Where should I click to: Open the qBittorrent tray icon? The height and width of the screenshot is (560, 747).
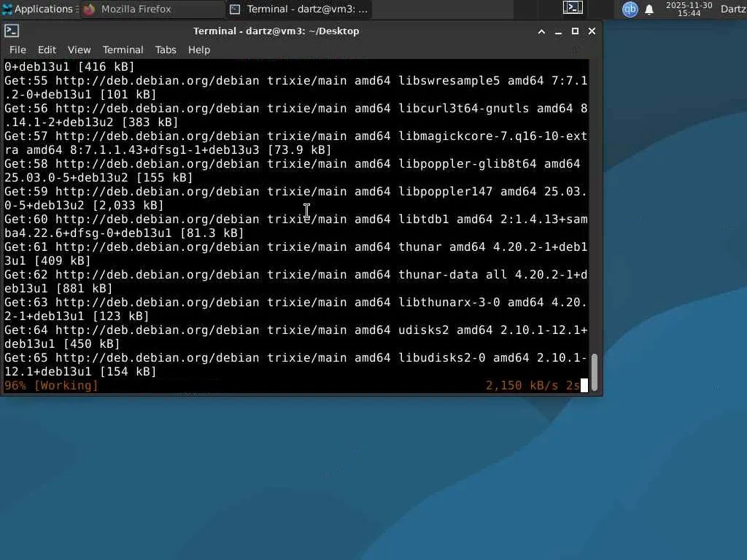pos(630,9)
